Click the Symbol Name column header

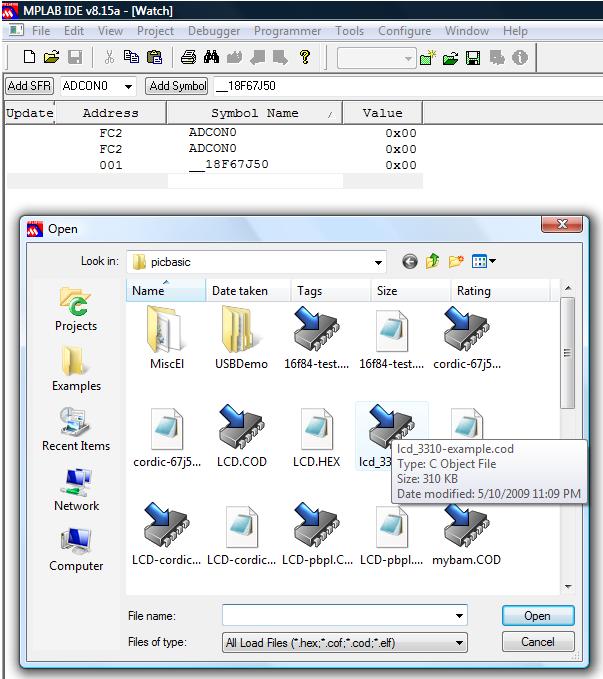click(255, 113)
